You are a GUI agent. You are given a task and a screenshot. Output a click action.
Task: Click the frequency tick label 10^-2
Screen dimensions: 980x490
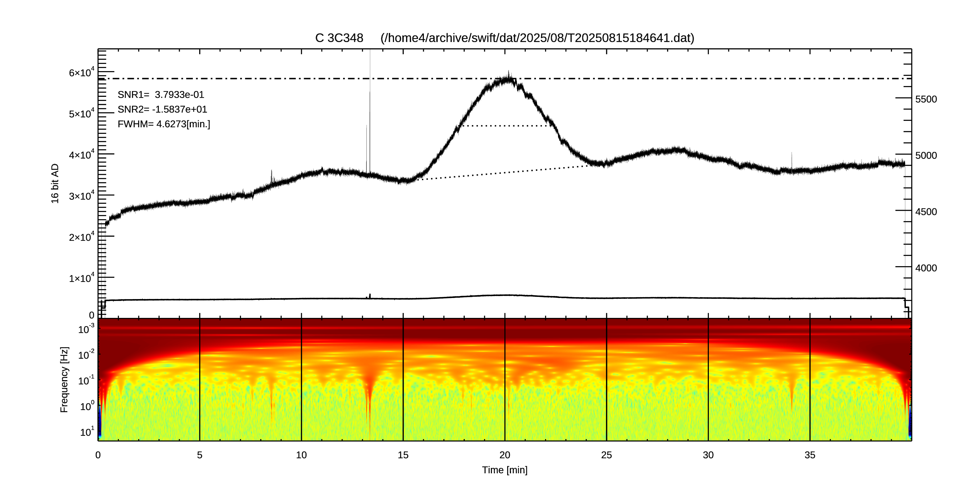pyautogui.click(x=86, y=355)
